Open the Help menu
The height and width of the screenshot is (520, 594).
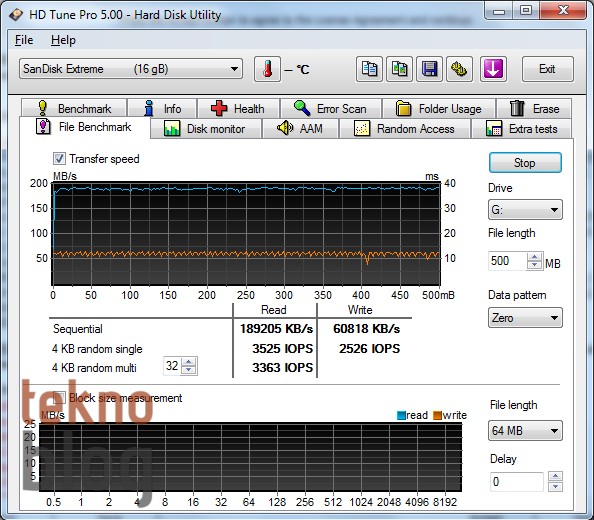coord(63,40)
